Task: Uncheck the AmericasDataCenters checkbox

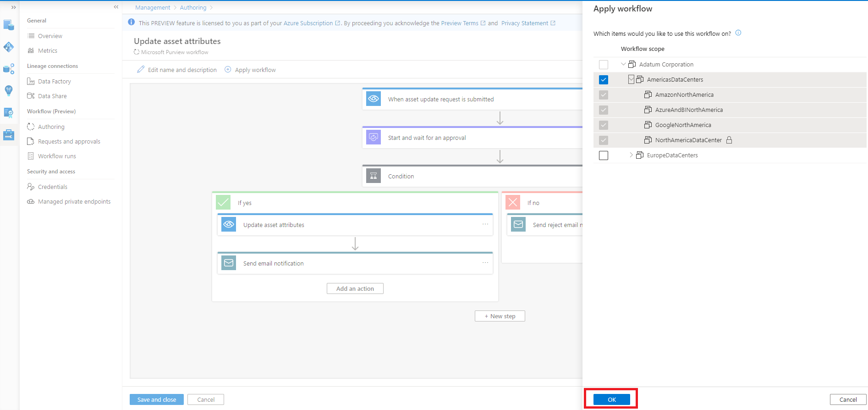Action: [604, 80]
